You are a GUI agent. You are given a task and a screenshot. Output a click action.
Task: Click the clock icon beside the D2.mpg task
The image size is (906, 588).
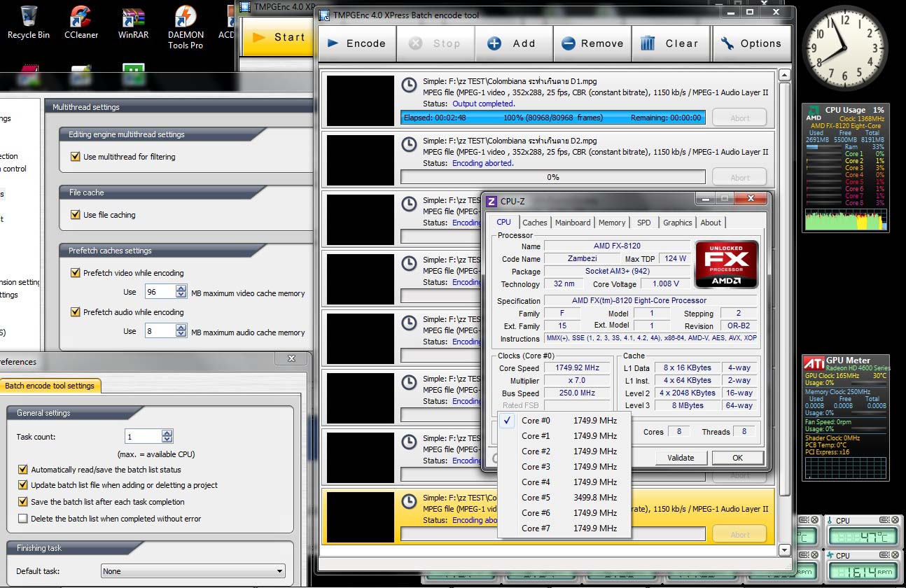point(408,144)
